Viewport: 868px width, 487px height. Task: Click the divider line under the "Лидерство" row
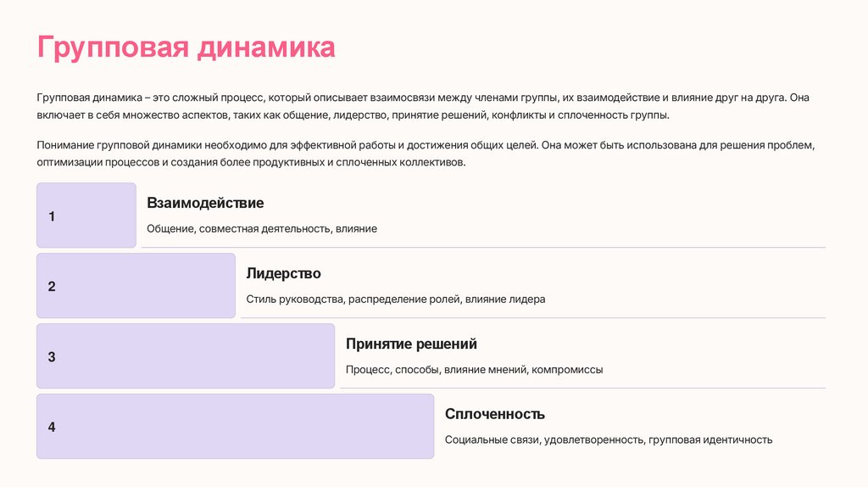(x=532, y=318)
